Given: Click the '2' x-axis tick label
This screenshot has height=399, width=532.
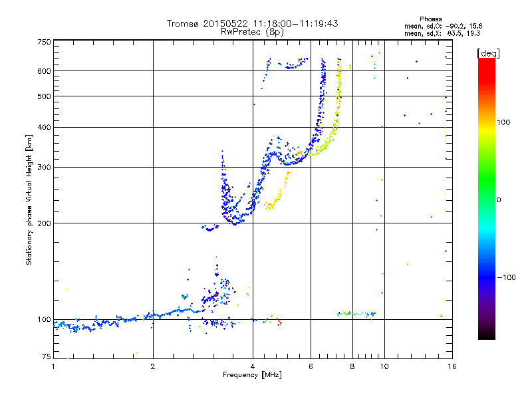Looking at the screenshot, I should click(x=153, y=366).
